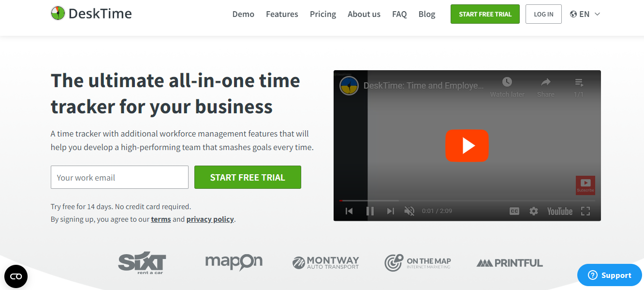
Task: Click the Printful logo
Action: click(510, 263)
